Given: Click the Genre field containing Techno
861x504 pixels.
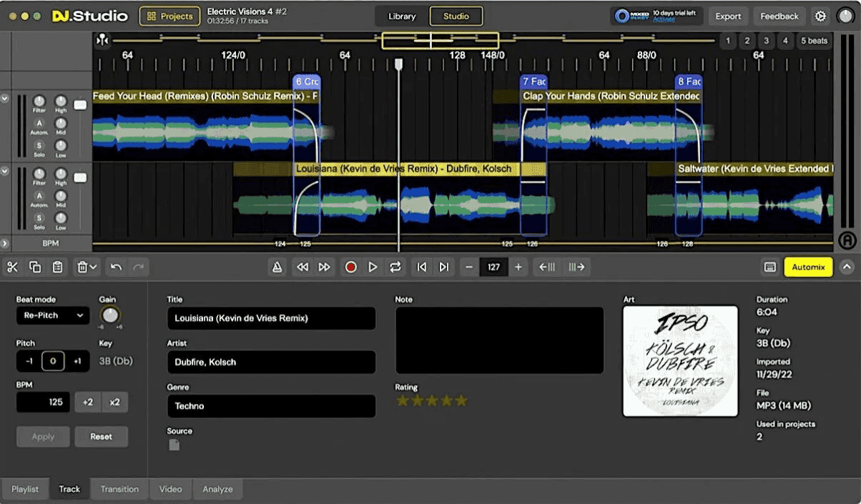Looking at the screenshot, I should click(x=271, y=406).
